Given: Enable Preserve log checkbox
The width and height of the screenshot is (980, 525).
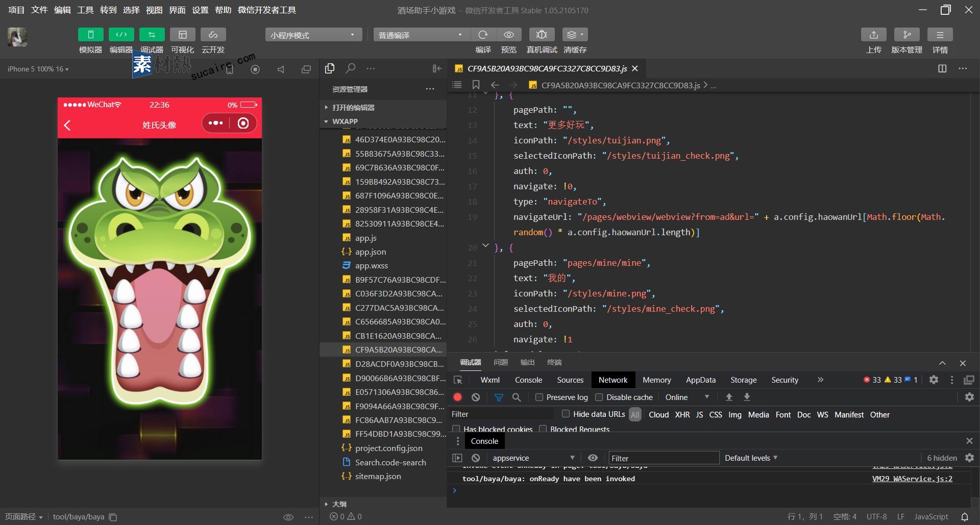Looking at the screenshot, I should click(539, 397).
